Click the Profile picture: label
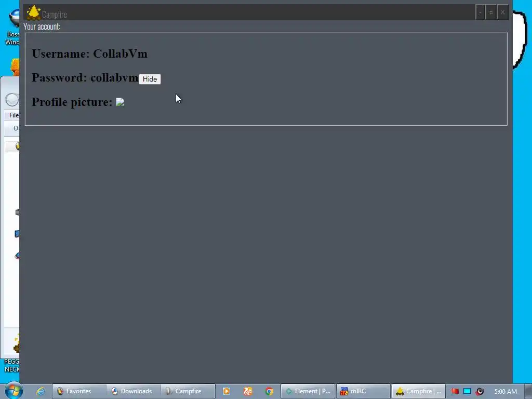Image resolution: width=532 pixels, height=399 pixels. [72, 102]
